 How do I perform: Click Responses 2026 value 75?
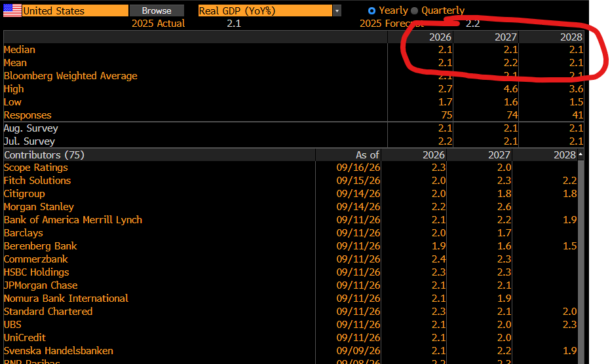447,115
